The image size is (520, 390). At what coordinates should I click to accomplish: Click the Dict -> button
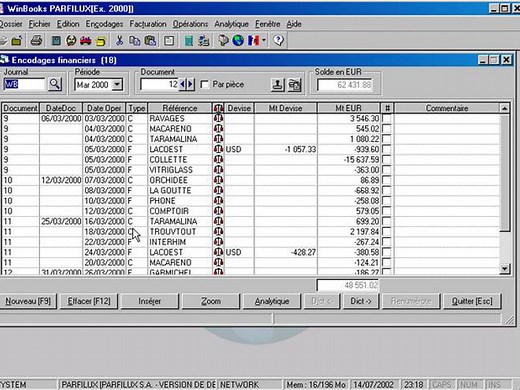[x=361, y=301]
